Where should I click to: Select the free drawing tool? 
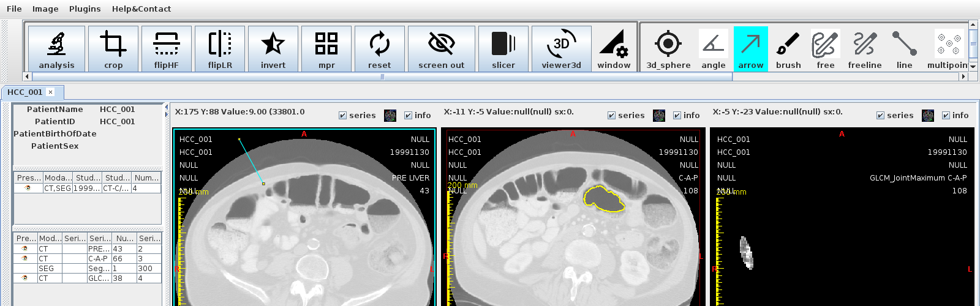tap(826, 49)
